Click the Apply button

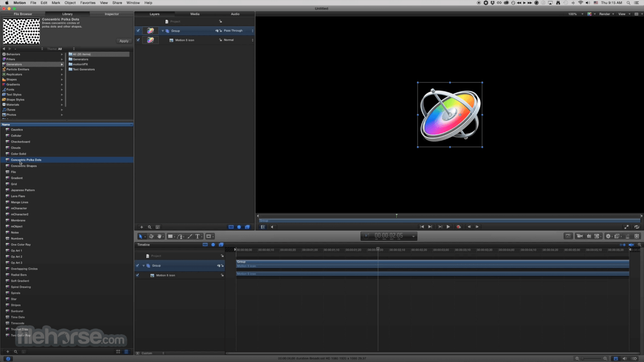point(124,41)
